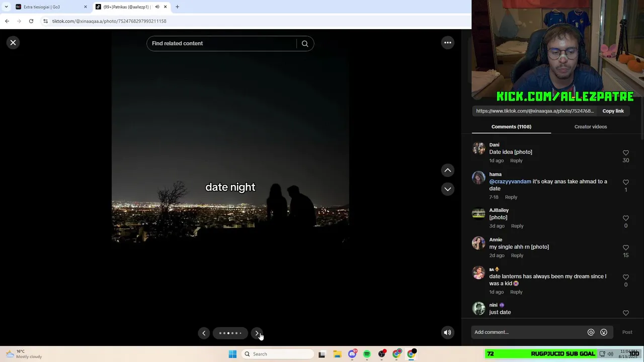Like the date lanterns comment
Viewport: 644px width, 362px height.
626,277
